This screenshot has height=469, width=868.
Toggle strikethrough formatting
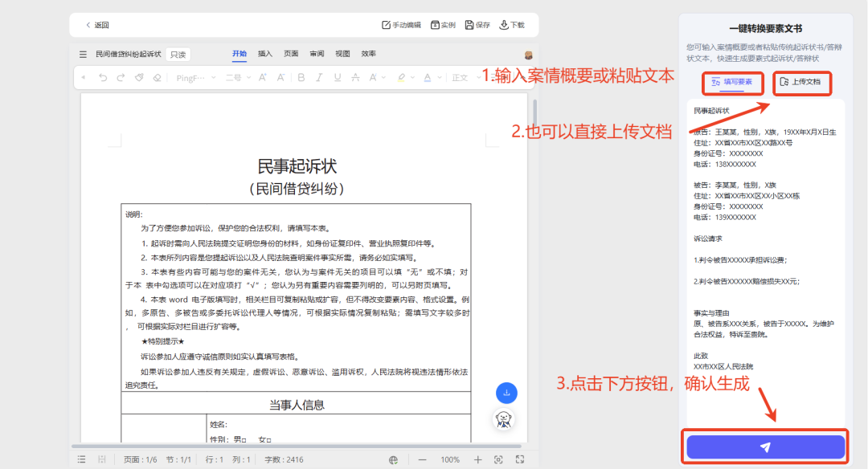(x=355, y=78)
